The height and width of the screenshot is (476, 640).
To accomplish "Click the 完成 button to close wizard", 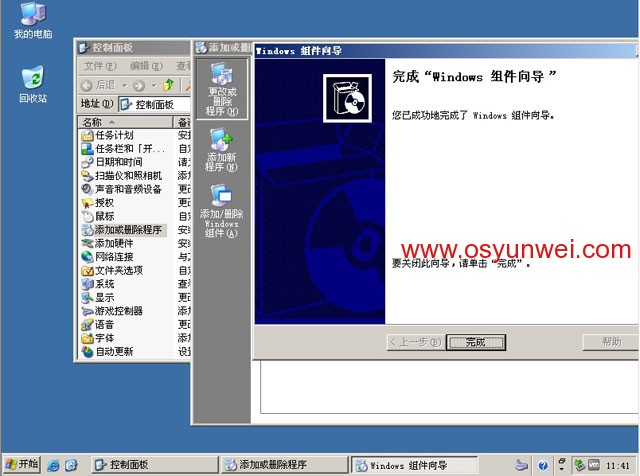I will pyautogui.click(x=476, y=342).
